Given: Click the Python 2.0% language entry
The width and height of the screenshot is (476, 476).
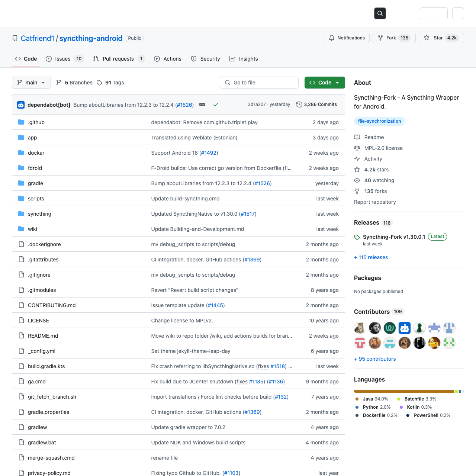Looking at the screenshot, I should [x=373, y=407].
